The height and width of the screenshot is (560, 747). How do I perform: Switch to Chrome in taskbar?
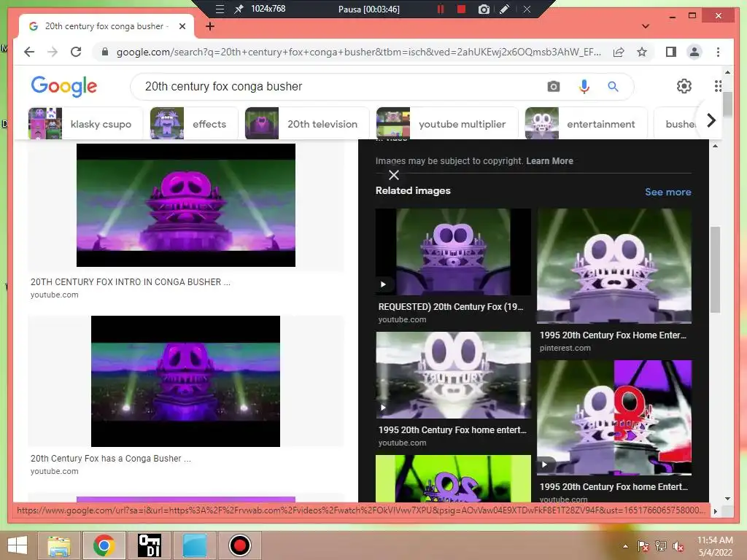click(104, 545)
